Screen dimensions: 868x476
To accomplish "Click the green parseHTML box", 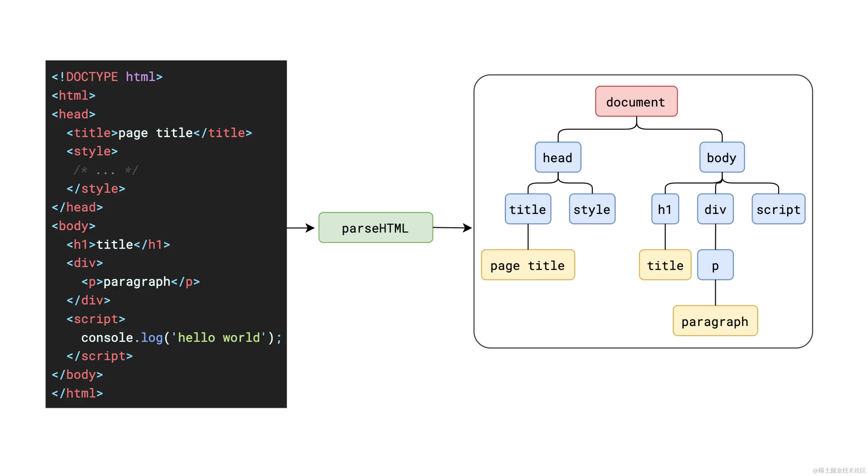I will click(x=375, y=227).
